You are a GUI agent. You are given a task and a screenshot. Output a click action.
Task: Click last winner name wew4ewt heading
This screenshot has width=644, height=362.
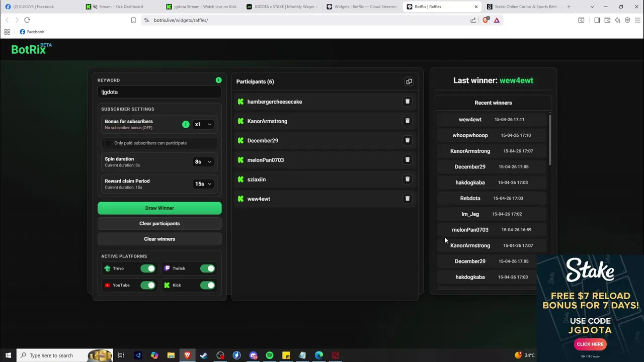(x=516, y=80)
